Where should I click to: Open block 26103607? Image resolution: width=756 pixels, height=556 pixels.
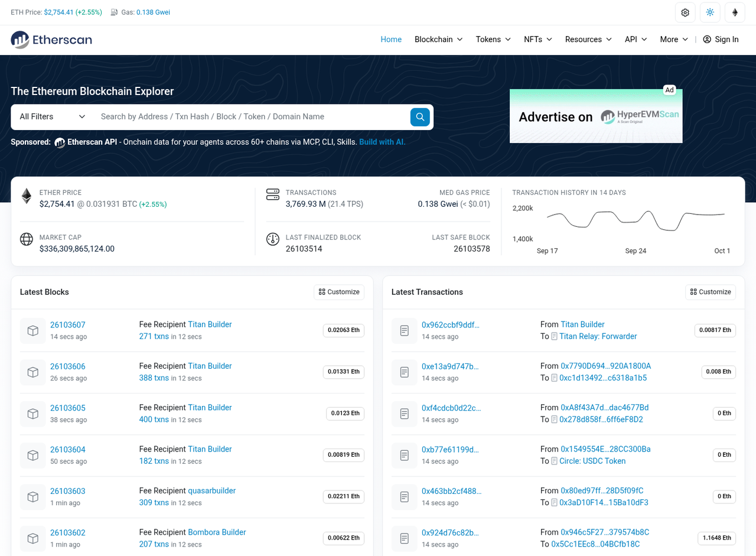(x=68, y=325)
